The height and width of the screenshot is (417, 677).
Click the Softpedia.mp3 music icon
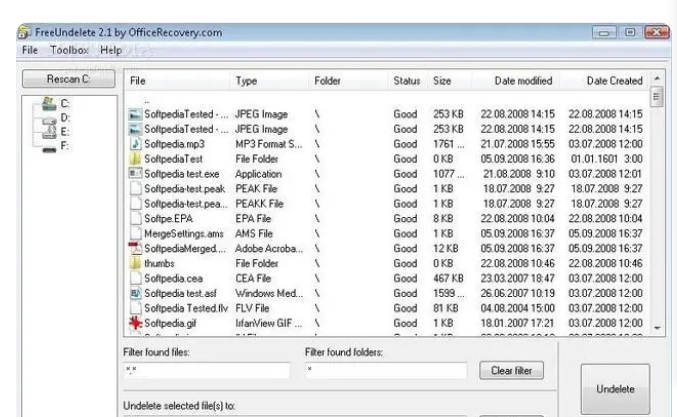point(135,144)
